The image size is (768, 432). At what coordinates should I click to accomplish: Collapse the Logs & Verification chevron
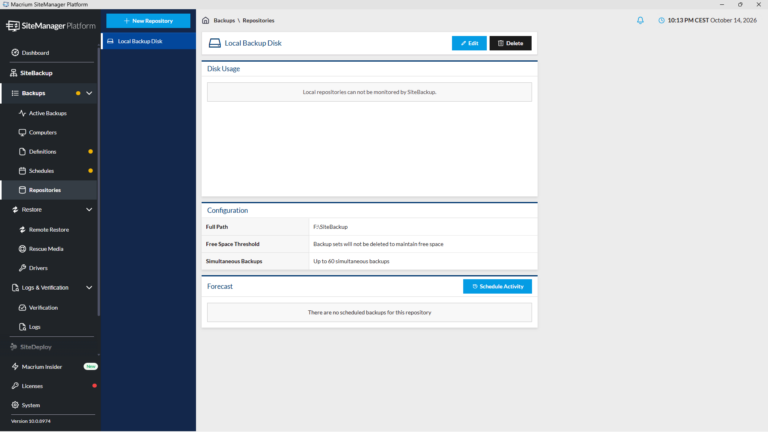[x=89, y=288]
